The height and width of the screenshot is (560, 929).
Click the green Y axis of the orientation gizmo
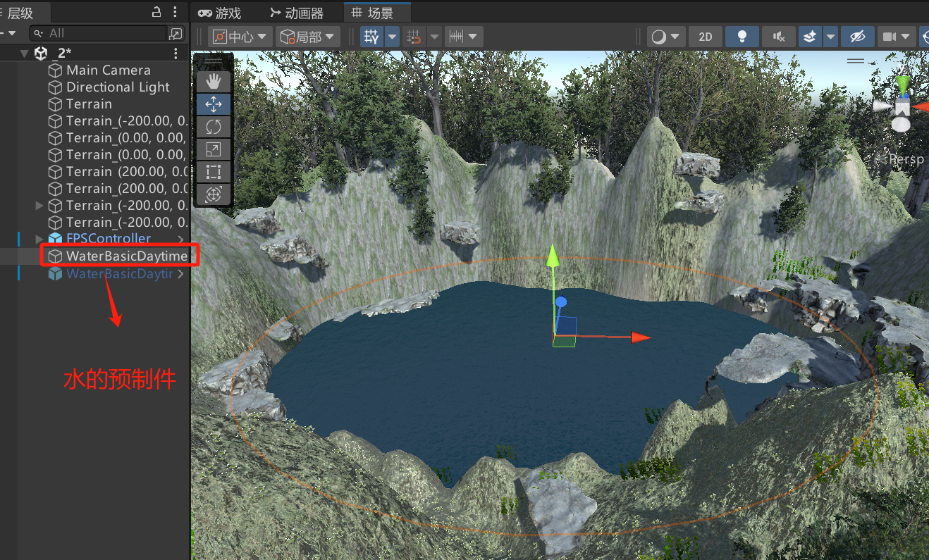click(903, 85)
